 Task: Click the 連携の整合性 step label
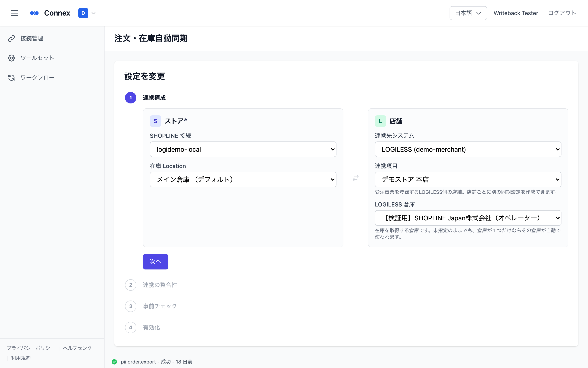pos(160,285)
